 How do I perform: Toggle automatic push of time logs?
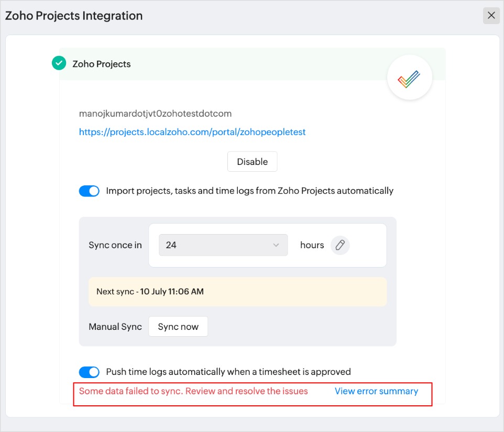(x=89, y=372)
